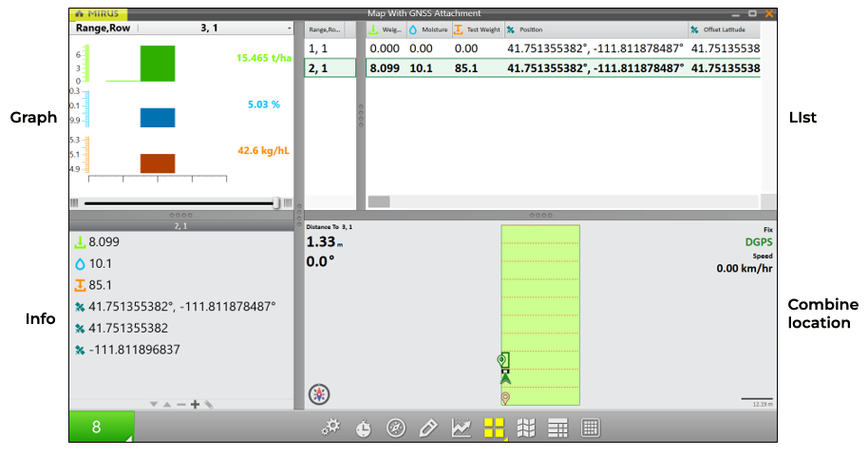Click the round compass button on map
The height and width of the screenshot is (456, 868).
tap(318, 394)
